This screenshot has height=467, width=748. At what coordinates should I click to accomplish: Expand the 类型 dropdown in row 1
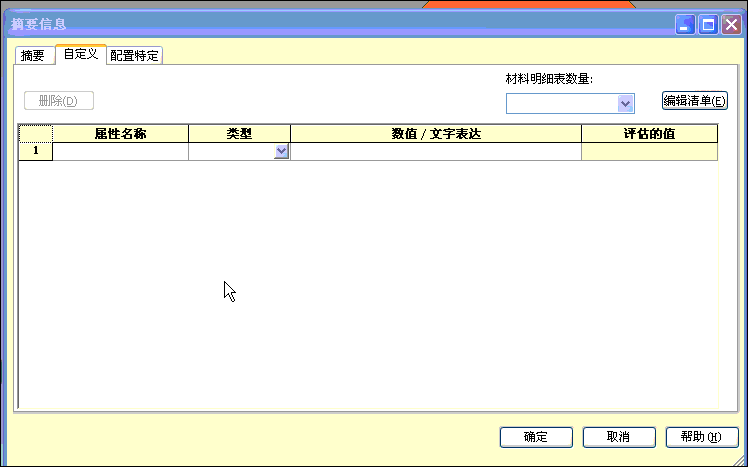281,151
